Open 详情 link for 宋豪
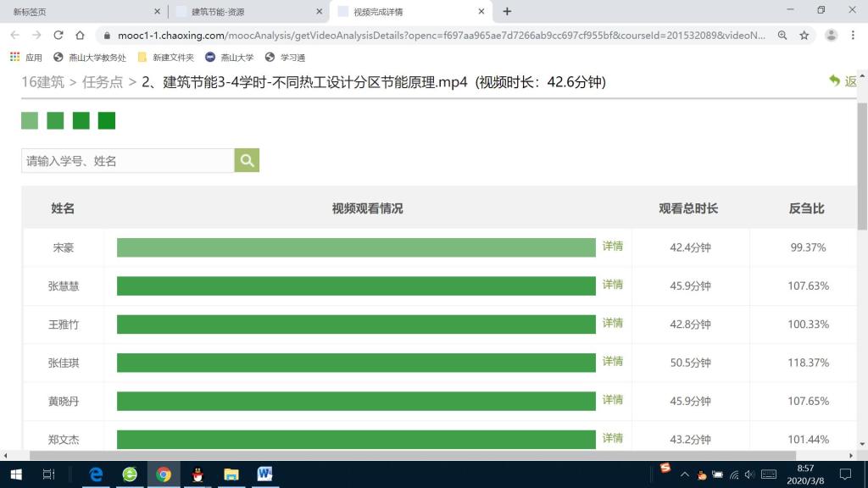The height and width of the screenshot is (488, 868). (612, 247)
